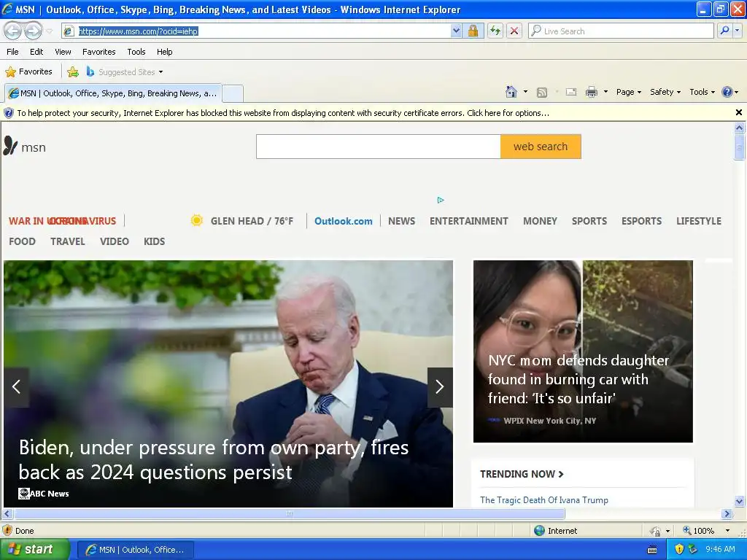The height and width of the screenshot is (560, 747).
Task: Go forward with the Forward arrow button
Action: tap(33, 31)
